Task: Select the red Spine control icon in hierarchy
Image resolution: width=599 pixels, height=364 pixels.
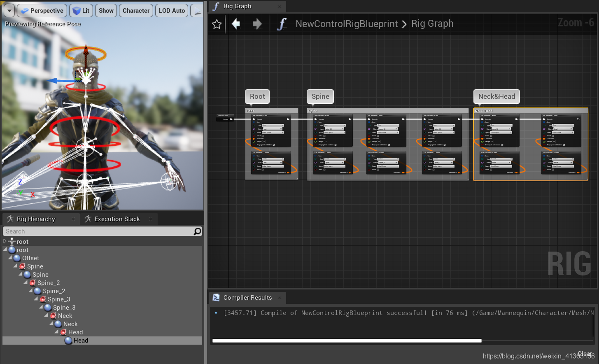Action: pos(23,266)
